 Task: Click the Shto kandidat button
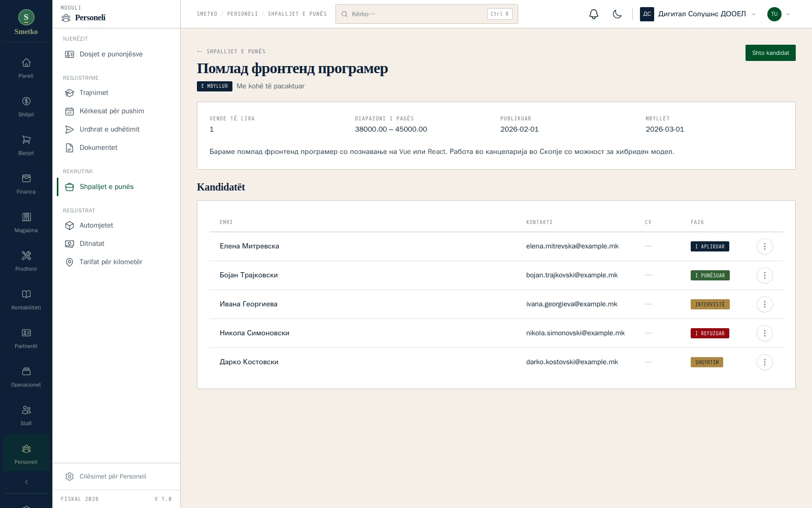click(x=770, y=53)
